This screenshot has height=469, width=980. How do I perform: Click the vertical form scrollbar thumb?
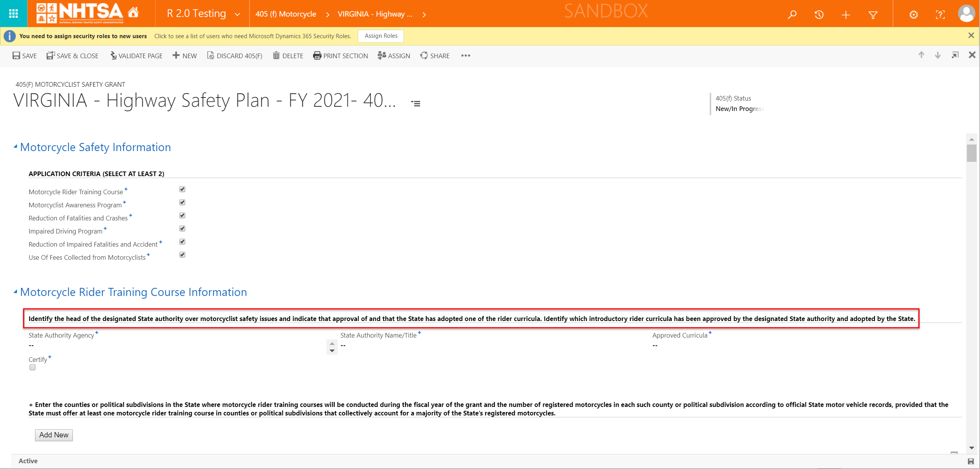click(971, 153)
